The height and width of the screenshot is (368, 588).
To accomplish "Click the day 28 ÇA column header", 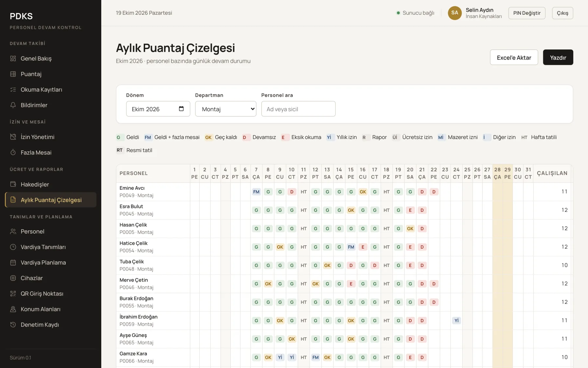I will [x=498, y=173].
